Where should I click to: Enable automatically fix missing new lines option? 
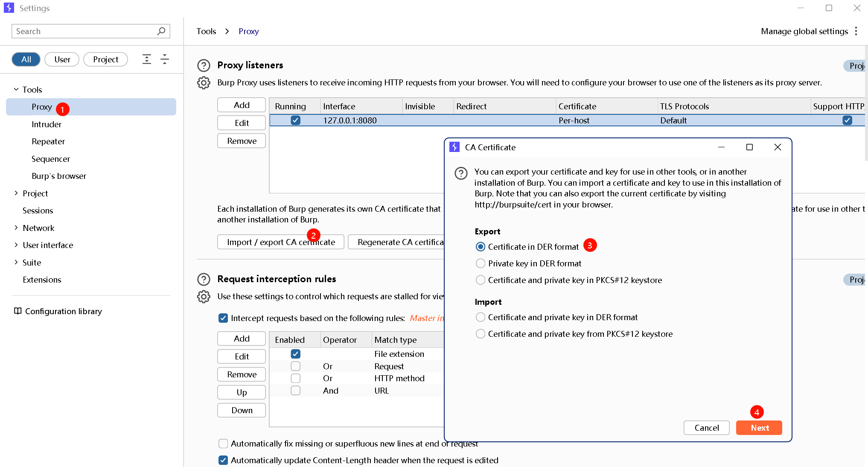(223, 444)
